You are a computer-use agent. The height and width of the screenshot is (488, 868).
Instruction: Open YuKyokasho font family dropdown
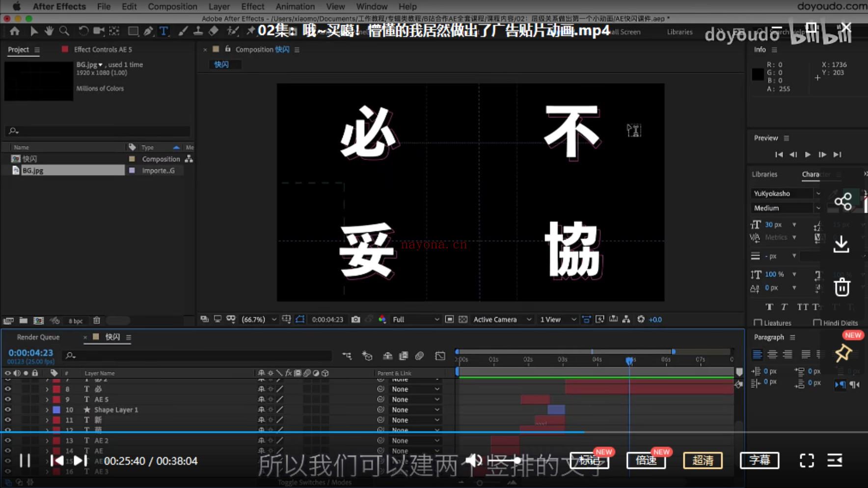(786, 193)
